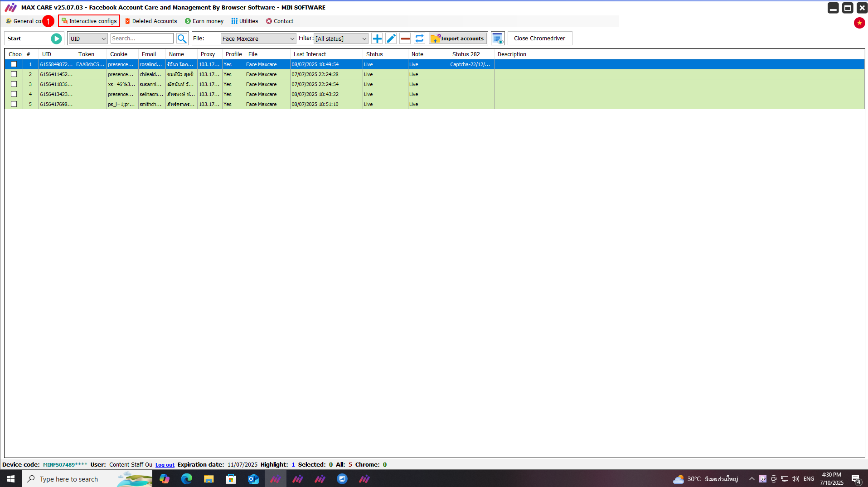Check the checkbox for account row 3
The image size is (868, 487).
click(14, 84)
